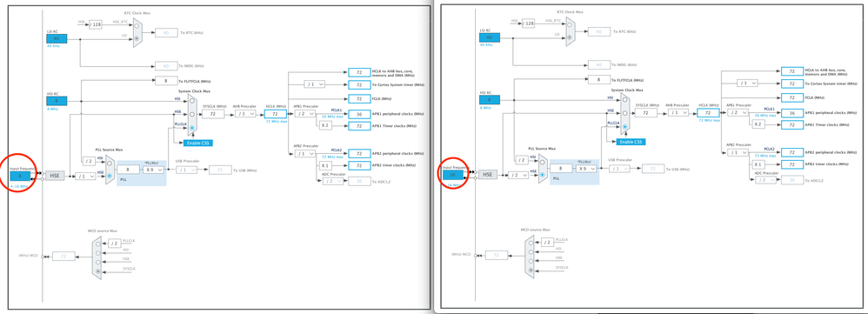This screenshot has height=314, width=868.
Task: Click FCLK (MHz) value box, right diagram
Action: click(x=792, y=98)
